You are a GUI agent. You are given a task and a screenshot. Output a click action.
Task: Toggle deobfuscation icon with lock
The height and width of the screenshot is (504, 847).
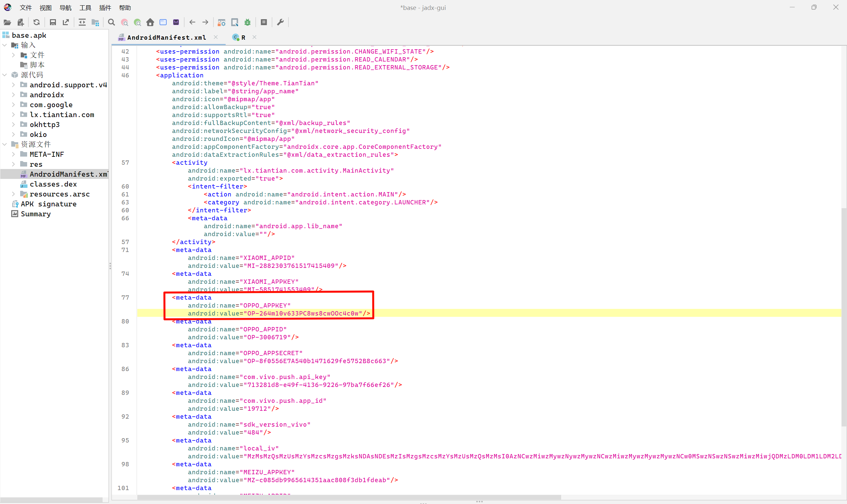222,22
